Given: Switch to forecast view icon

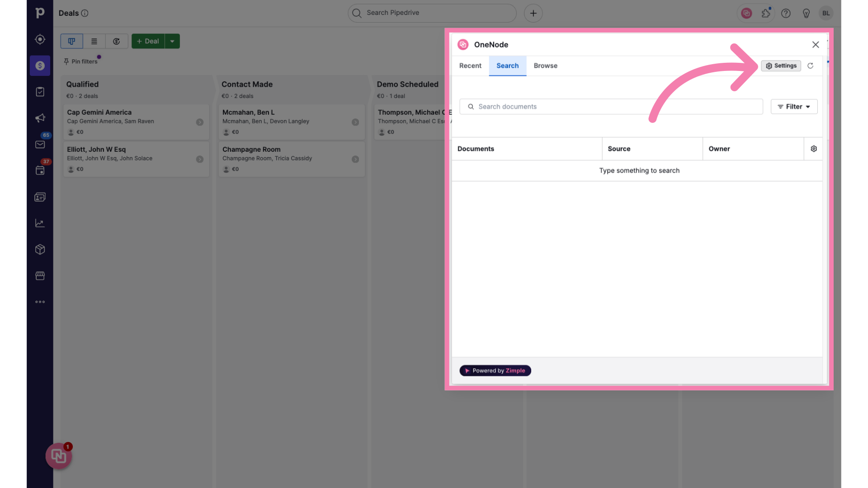Looking at the screenshot, I should point(117,41).
